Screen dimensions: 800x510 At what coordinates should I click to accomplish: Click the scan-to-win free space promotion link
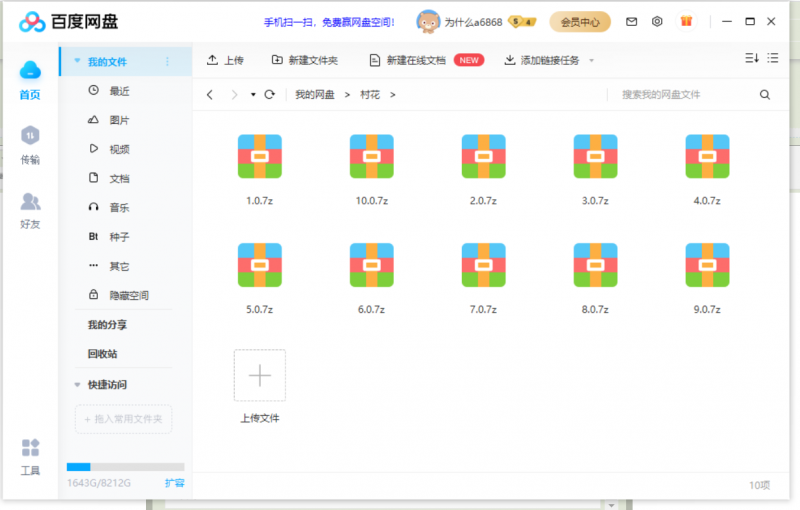point(329,22)
